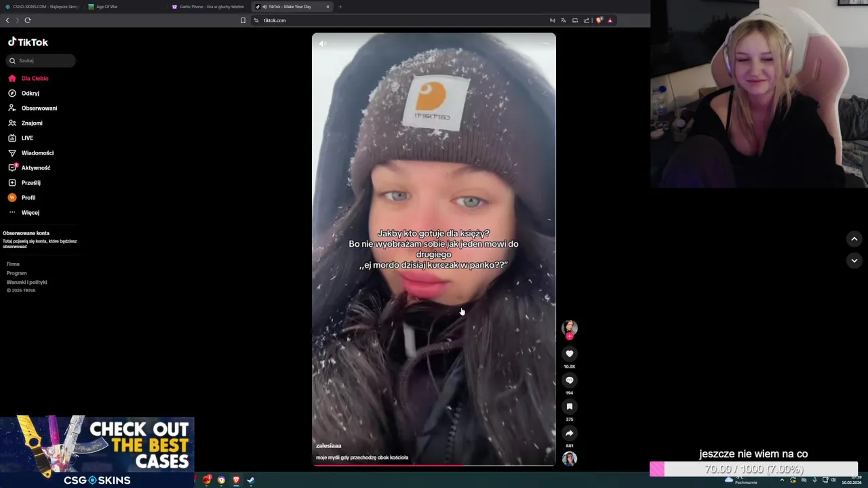Click the TikTok logo
The width and height of the screenshot is (868, 488).
28,42
